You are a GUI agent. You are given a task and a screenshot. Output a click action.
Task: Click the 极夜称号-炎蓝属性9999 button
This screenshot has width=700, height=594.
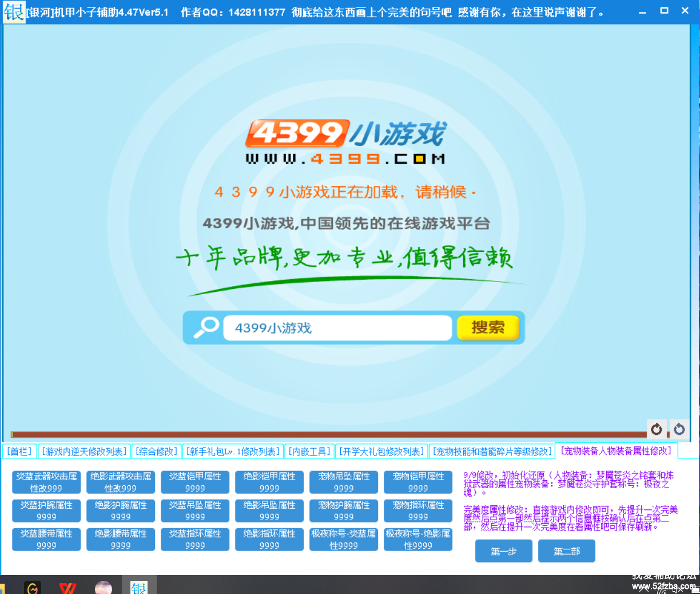[x=344, y=539]
